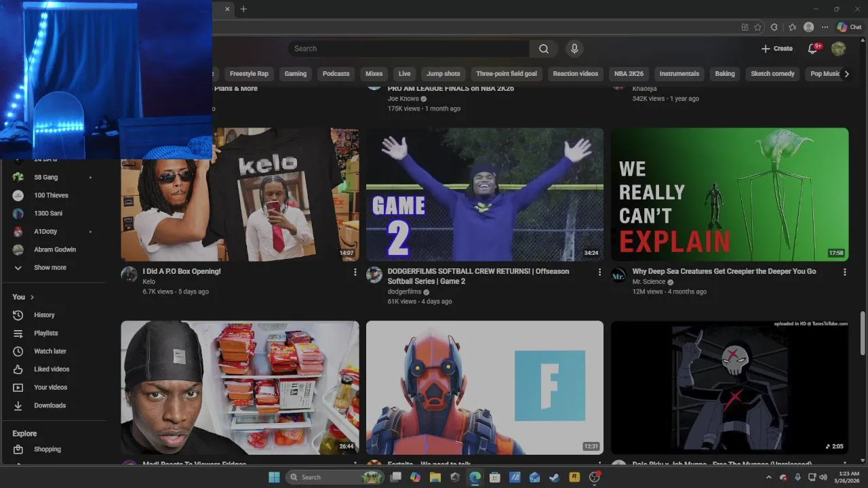The width and height of the screenshot is (868, 488).
Task: Play the Fortnite robot thumbnail video
Action: 485,388
